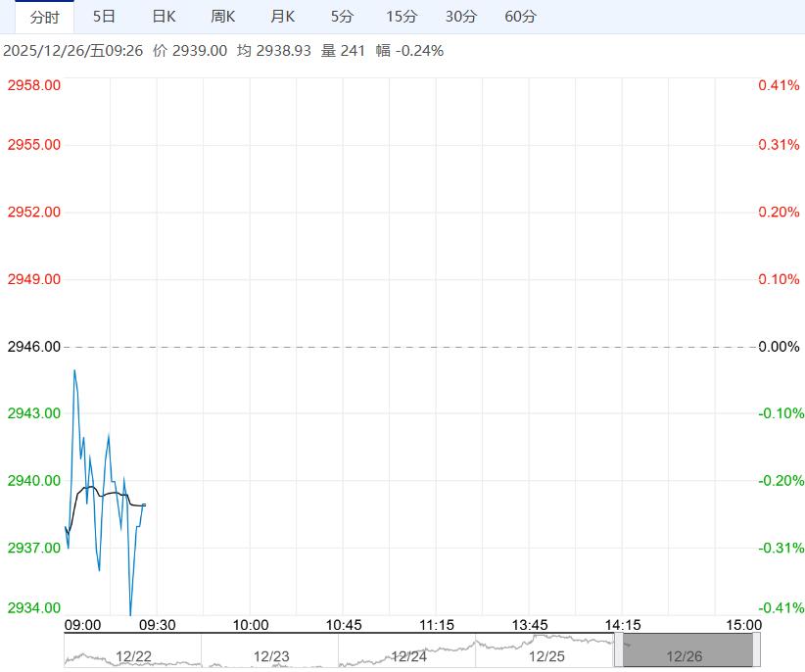Open the 月K monthly chart tab
The width and height of the screenshot is (805, 672).
coord(283,17)
